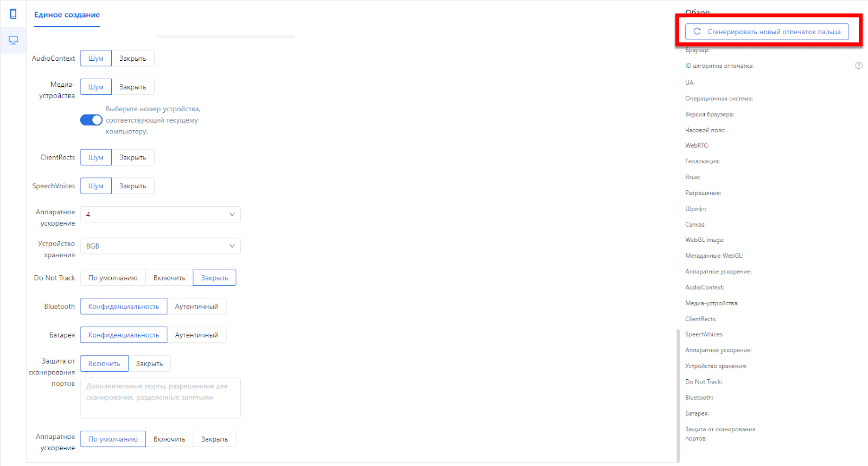The height and width of the screenshot is (466, 868).
Task: Choose Конфиденциальность for Bluetooth
Action: 124,307
